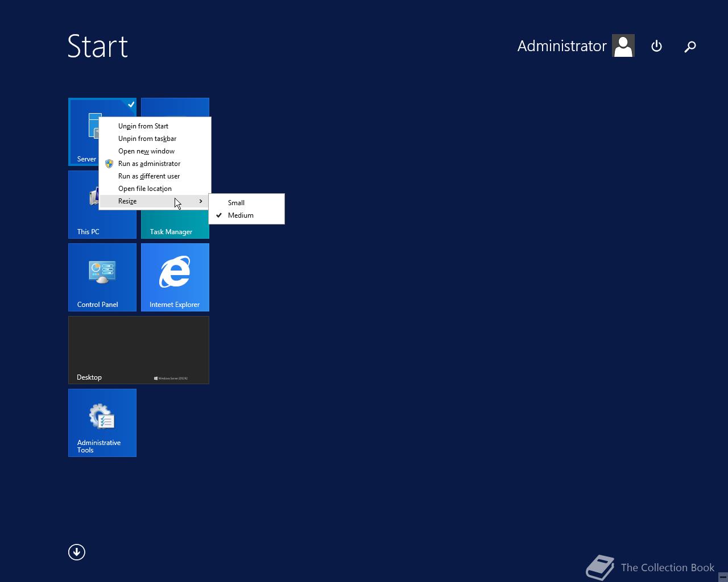Click the Administrator user avatar

tap(623, 45)
